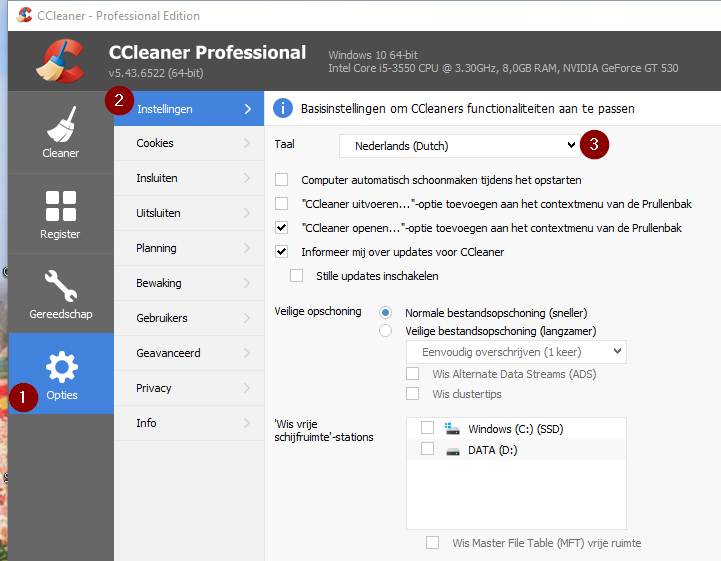Click the Windows 10 64-bit system info text

pyautogui.click(x=373, y=55)
